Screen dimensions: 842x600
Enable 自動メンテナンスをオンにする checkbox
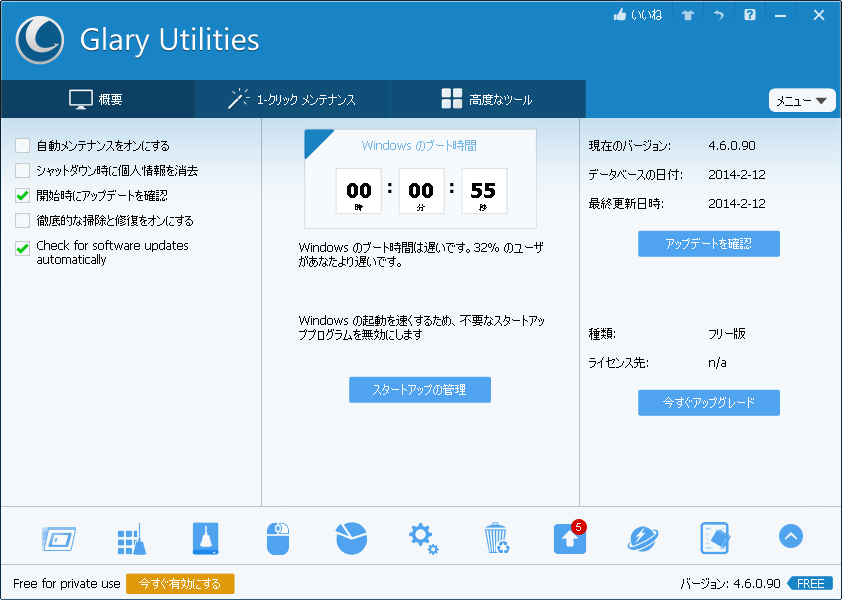click(23, 146)
